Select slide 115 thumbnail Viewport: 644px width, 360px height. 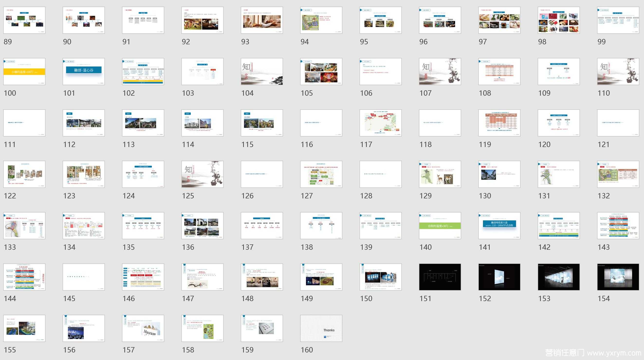click(x=262, y=123)
